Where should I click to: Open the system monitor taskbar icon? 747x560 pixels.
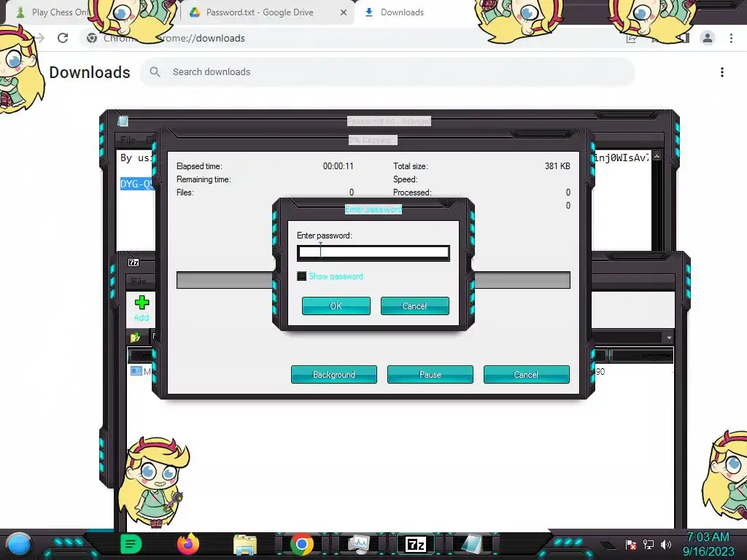(x=358, y=544)
